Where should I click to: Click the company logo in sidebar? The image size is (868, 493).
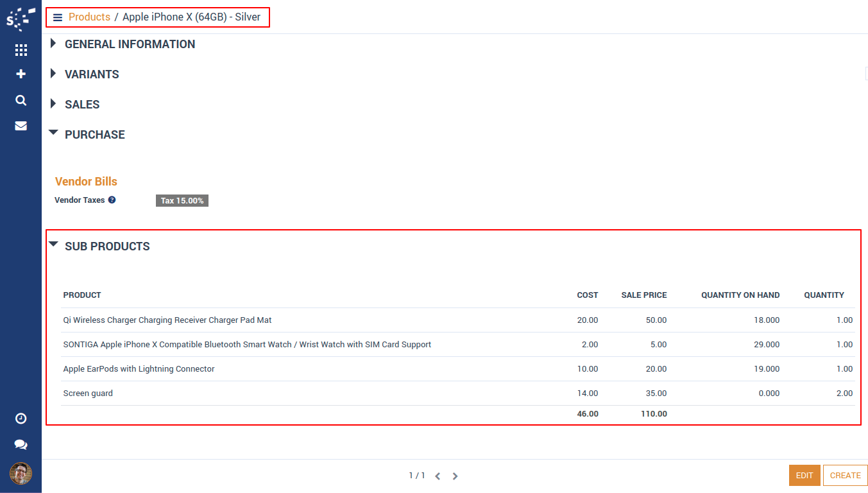point(21,19)
